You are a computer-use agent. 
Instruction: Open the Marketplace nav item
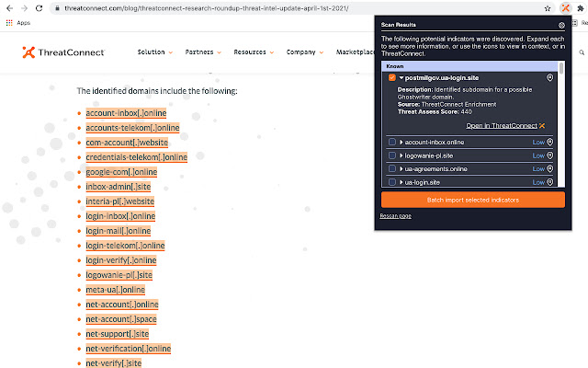click(x=355, y=52)
